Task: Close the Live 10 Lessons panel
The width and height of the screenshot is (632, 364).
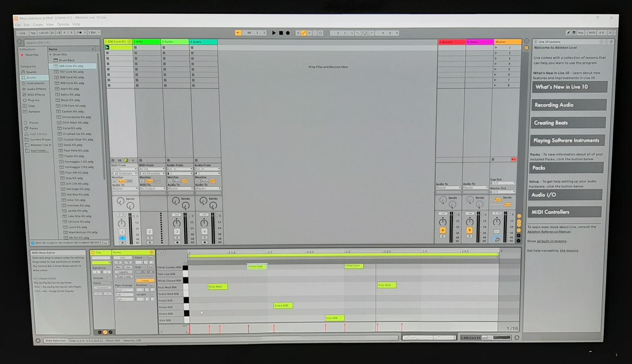Action: (x=536, y=42)
